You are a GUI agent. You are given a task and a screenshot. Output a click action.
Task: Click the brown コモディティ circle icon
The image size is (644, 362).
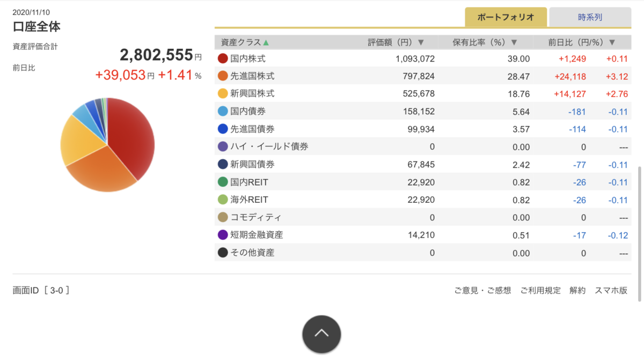pyautogui.click(x=222, y=217)
